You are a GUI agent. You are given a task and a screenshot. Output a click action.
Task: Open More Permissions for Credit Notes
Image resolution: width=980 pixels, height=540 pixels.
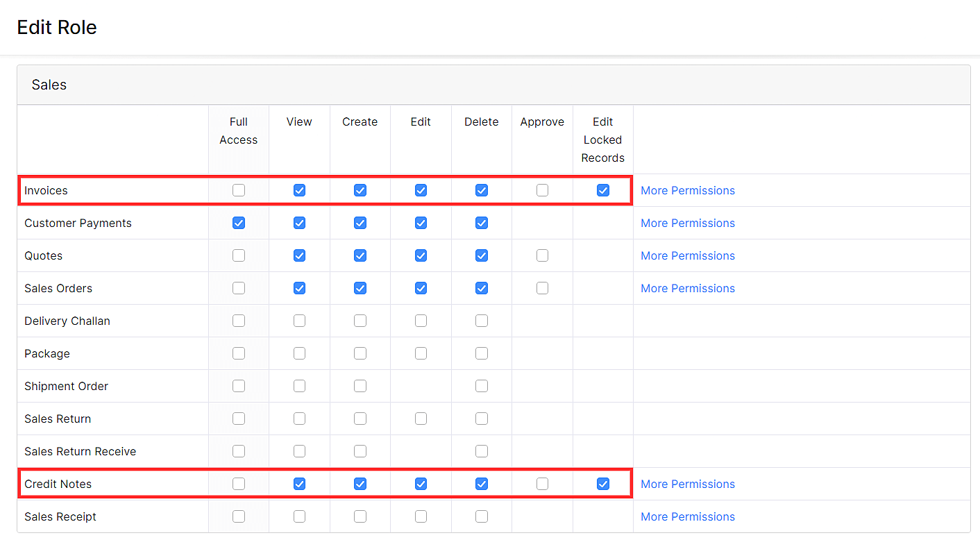[x=687, y=484]
